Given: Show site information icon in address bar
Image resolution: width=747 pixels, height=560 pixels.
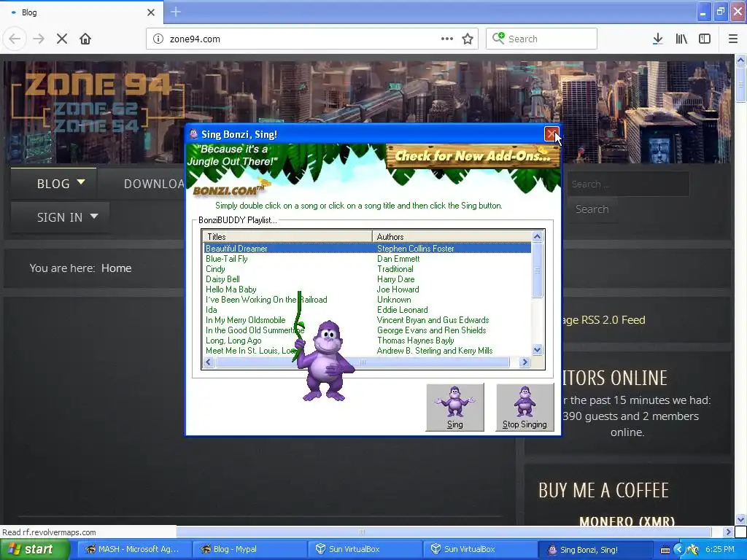Looking at the screenshot, I should [x=158, y=39].
